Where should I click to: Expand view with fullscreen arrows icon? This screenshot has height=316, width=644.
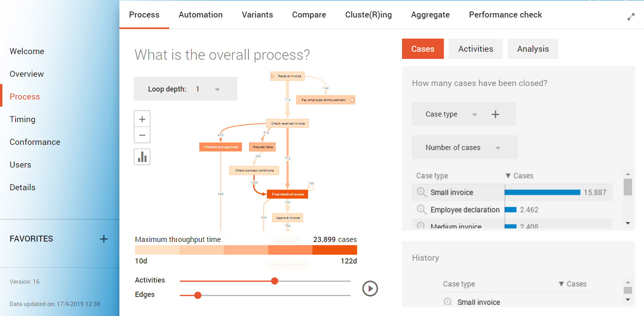coord(631,17)
